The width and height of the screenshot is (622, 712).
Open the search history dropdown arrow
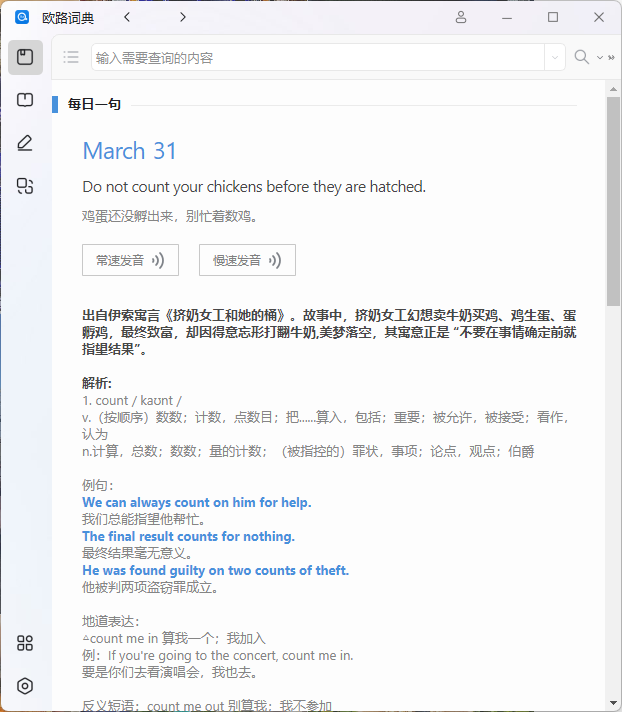555,58
